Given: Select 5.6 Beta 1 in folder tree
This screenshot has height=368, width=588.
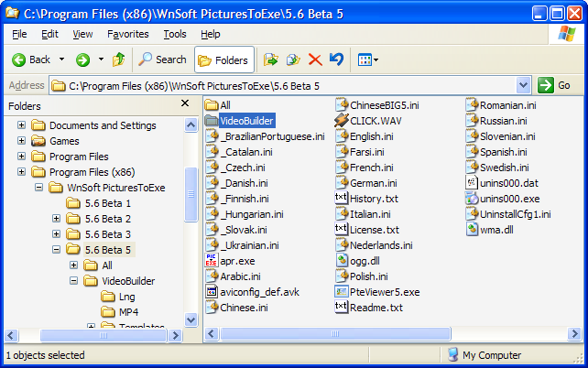Looking at the screenshot, I should [x=108, y=203].
